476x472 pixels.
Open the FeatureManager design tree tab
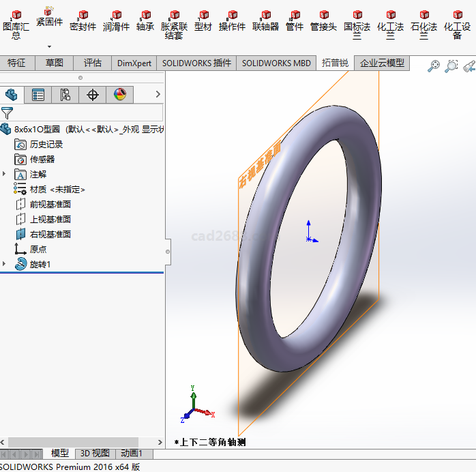(11, 95)
